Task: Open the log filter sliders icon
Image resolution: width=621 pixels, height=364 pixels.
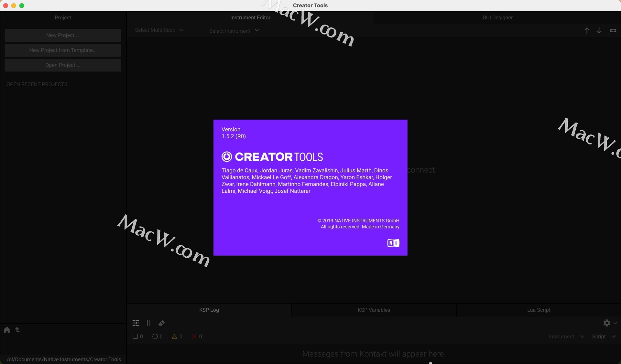Action: [x=136, y=323]
